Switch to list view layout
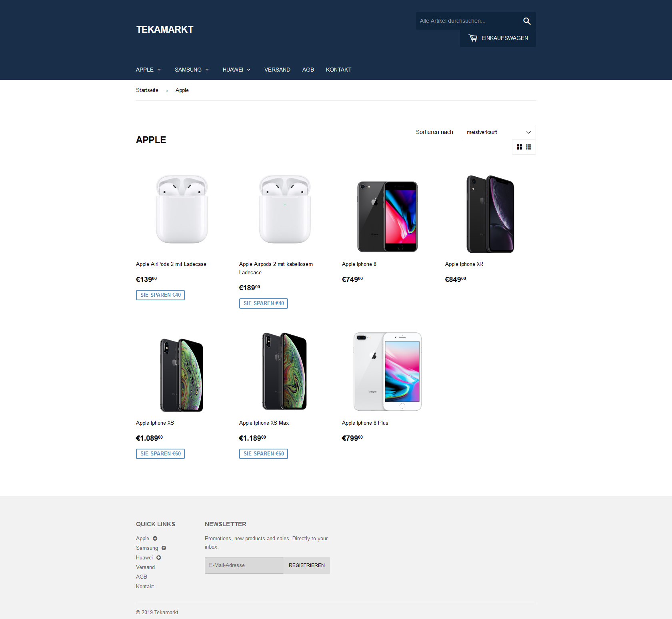This screenshot has width=672, height=619. pyautogui.click(x=528, y=147)
